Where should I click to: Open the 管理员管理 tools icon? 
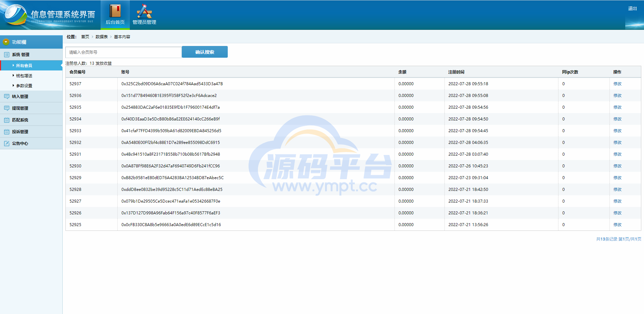pos(144,11)
